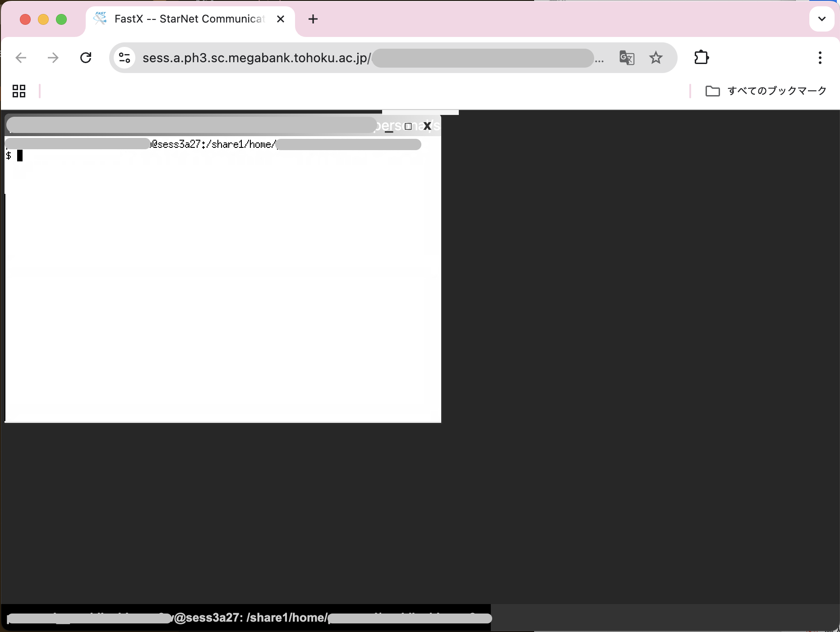Open a new tab with plus button
Viewport: 840px width, 632px height.
click(313, 19)
